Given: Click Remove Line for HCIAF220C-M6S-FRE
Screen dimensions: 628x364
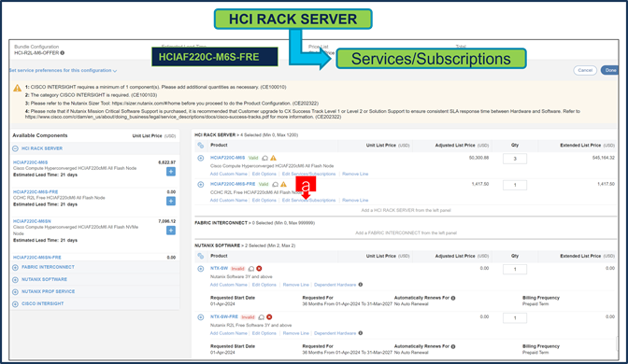Looking at the screenshot, I should tap(355, 201).
